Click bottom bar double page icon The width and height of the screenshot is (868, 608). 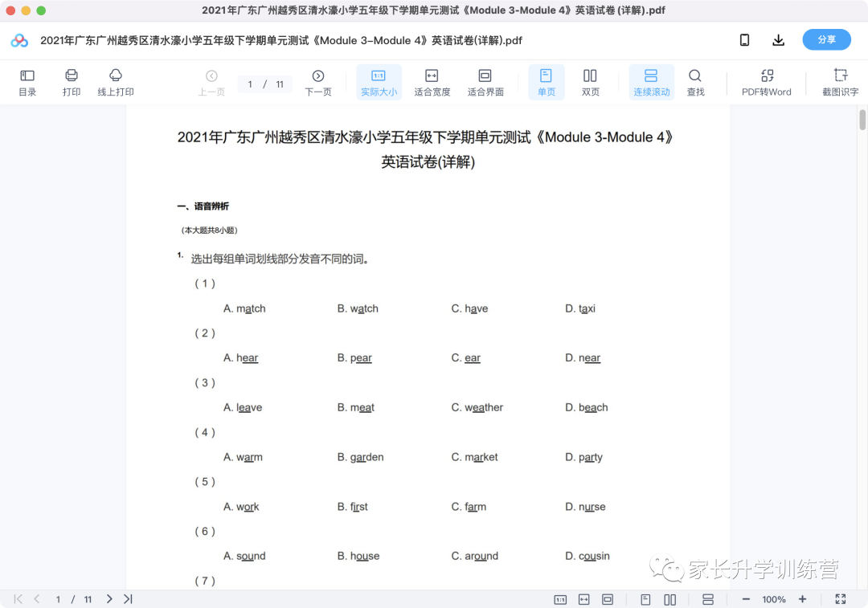[x=669, y=600]
